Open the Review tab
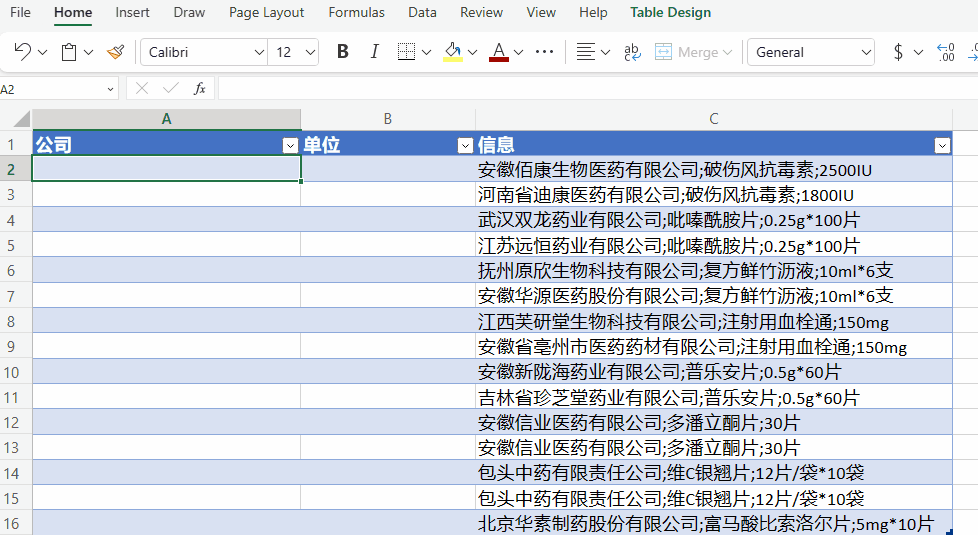 coord(481,12)
